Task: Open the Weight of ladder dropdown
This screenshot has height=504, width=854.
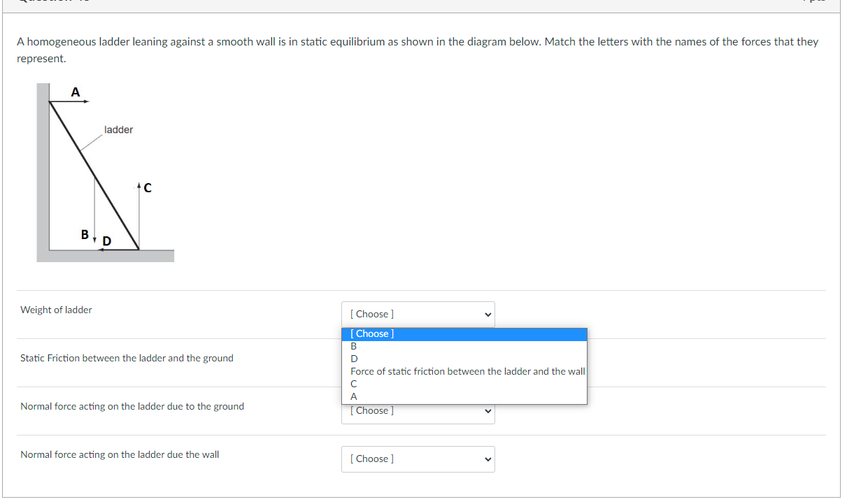Action: [418, 315]
